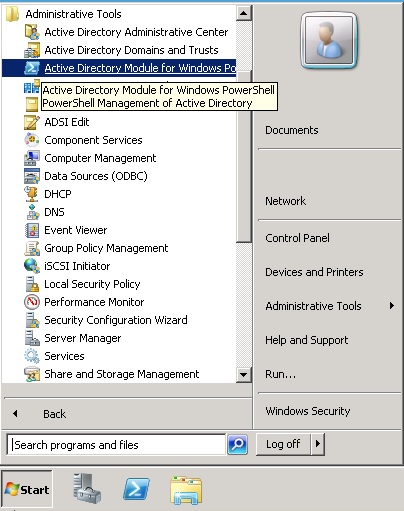Viewport: 404px width, 511px height.
Task: Click the scrollbar down arrow
Action: coord(243,375)
